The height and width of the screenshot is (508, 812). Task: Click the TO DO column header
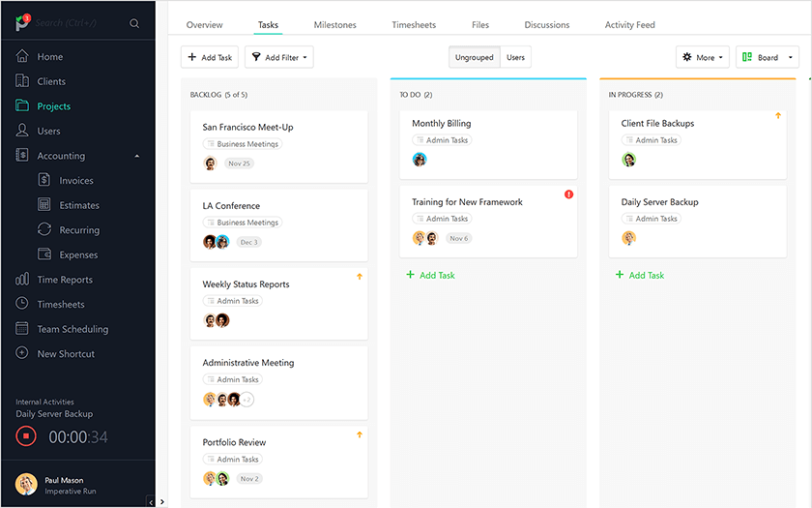tap(416, 95)
